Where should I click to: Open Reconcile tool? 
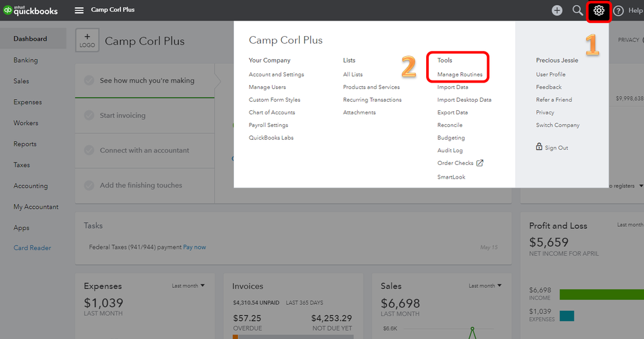pyautogui.click(x=450, y=125)
